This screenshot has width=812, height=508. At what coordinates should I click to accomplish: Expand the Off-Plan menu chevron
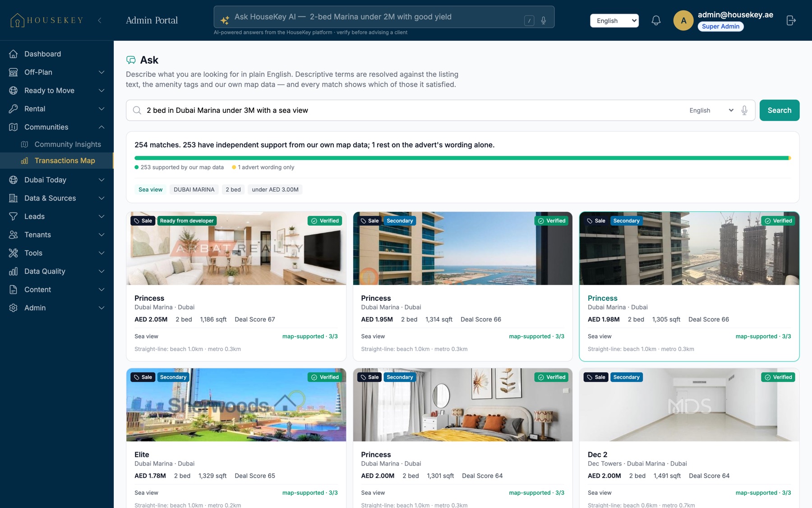coord(101,72)
